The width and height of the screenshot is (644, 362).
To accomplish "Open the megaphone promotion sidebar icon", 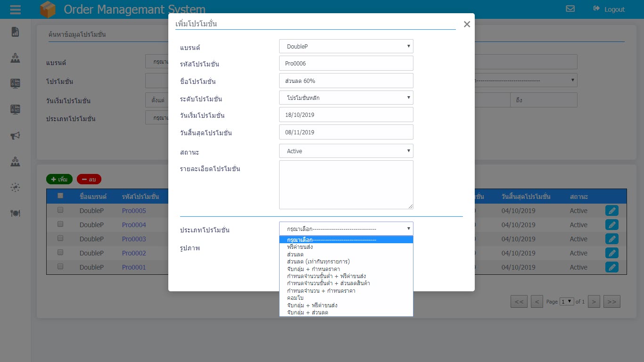I will point(15,136).
